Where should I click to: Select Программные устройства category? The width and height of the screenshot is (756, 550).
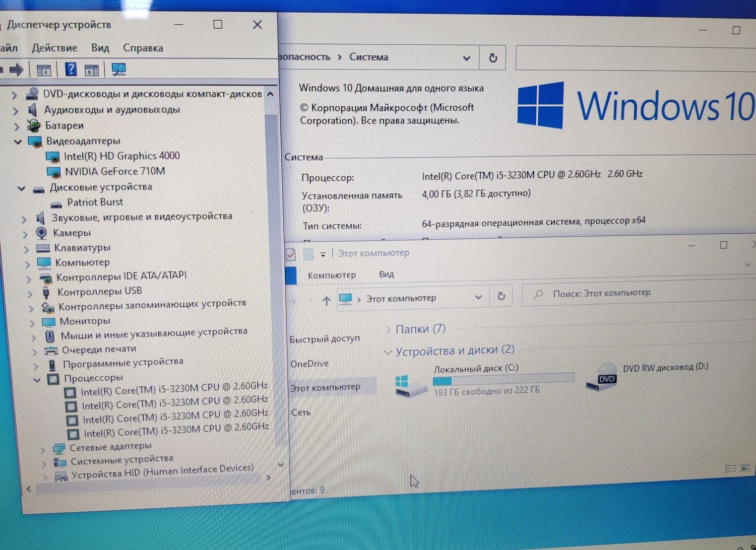click(x=122, y=363)
